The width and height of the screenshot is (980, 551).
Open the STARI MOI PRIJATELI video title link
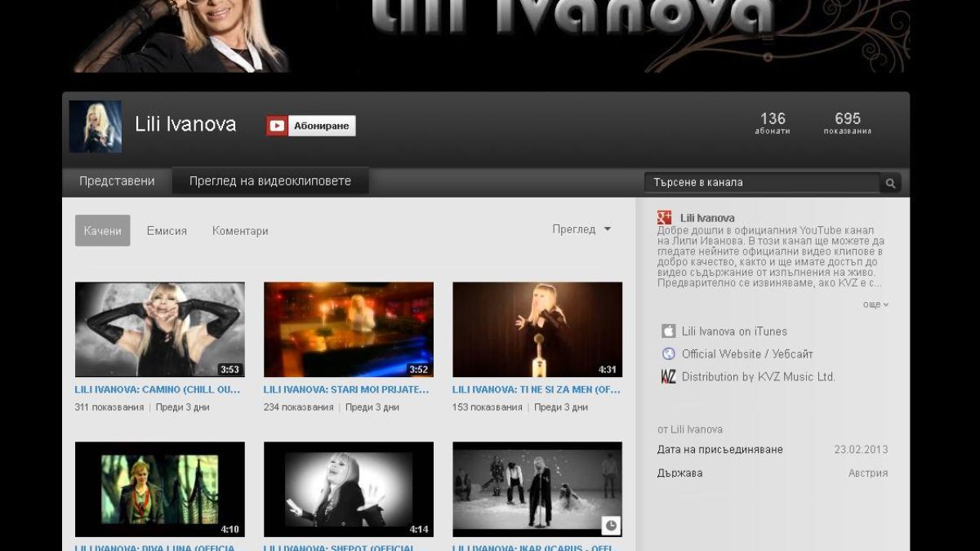click(x=346, y=390)
